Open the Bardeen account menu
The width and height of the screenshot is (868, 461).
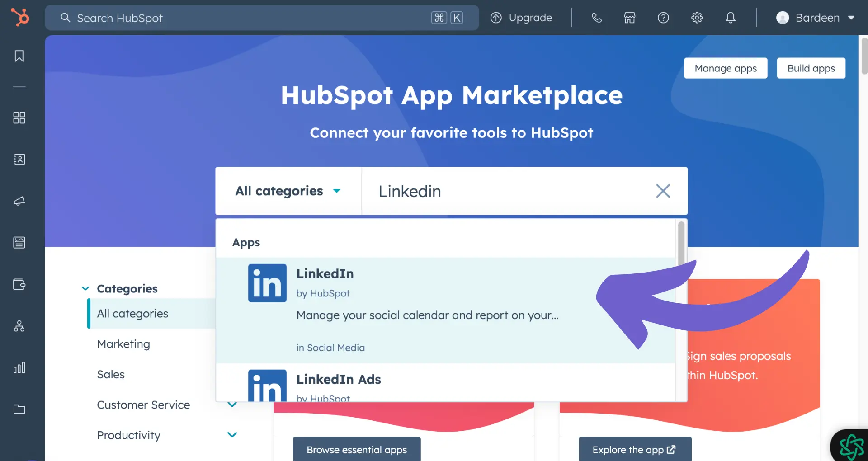pyautogui.click(x=816, y=18)
